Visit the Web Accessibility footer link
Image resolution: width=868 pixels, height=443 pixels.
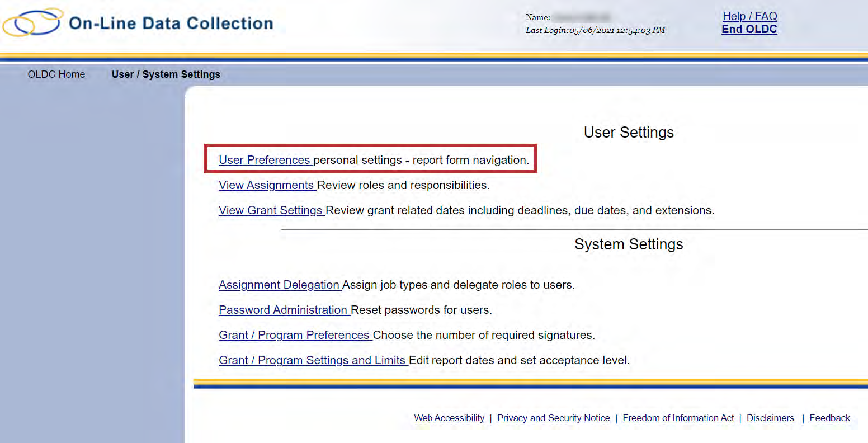pyautogui.click(x=449, y=418)
